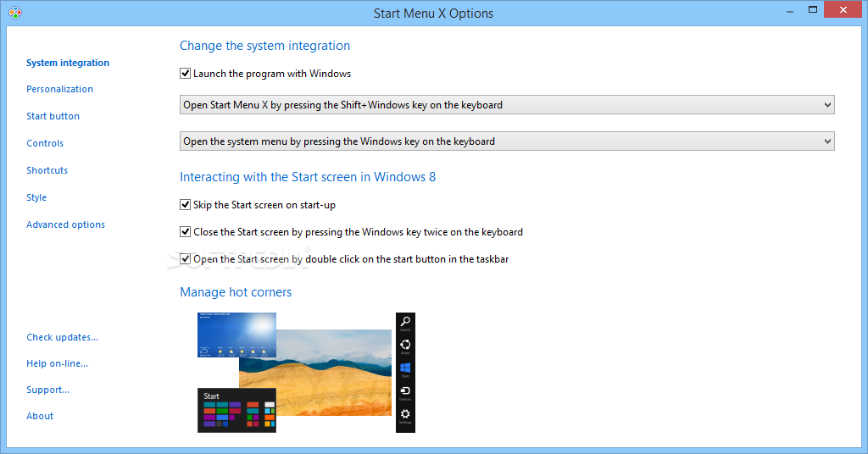Open Advanced options in sidebar
Viewport: 868px width, 454px height.
[x=66, y=224]
